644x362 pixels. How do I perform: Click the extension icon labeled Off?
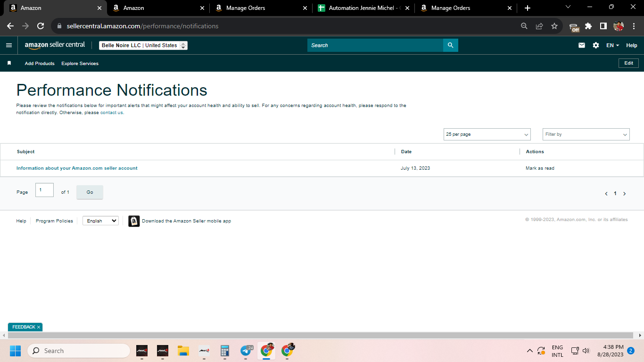(x=574, y=26)
